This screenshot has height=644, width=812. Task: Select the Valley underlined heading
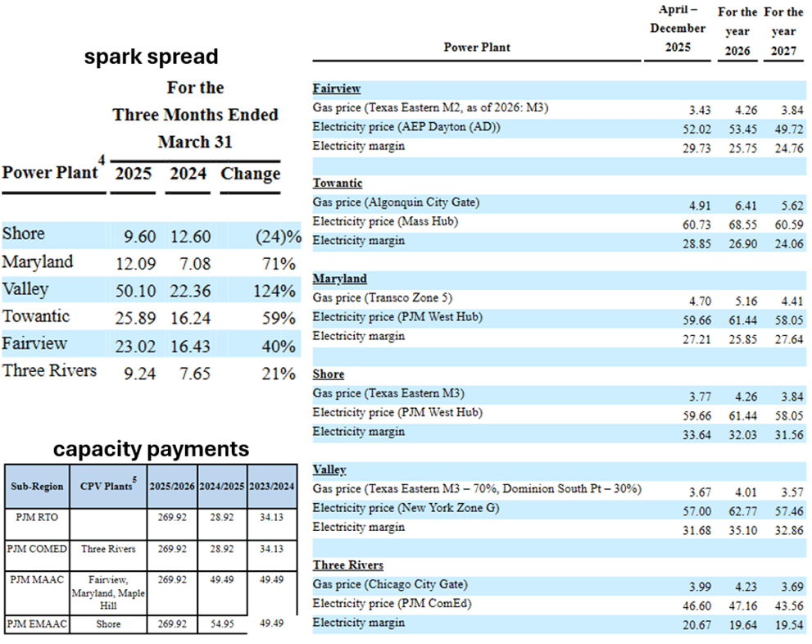327,469
